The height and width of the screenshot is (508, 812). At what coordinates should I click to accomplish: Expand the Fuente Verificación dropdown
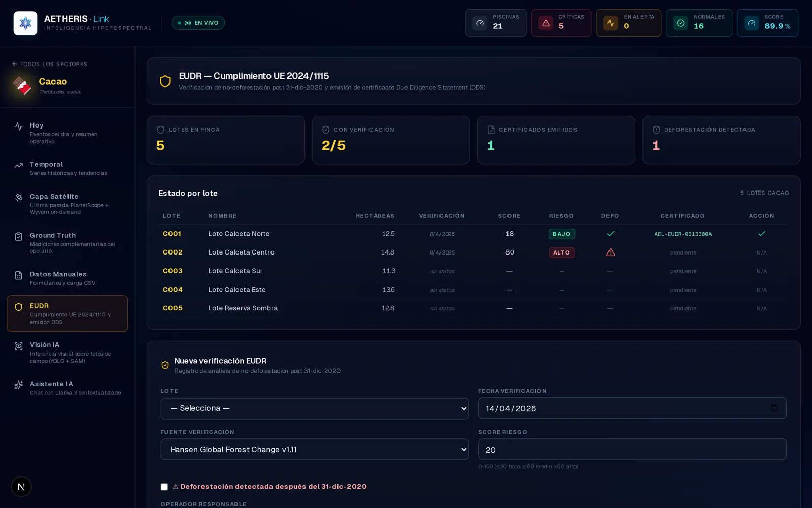[x=315, y=450]
